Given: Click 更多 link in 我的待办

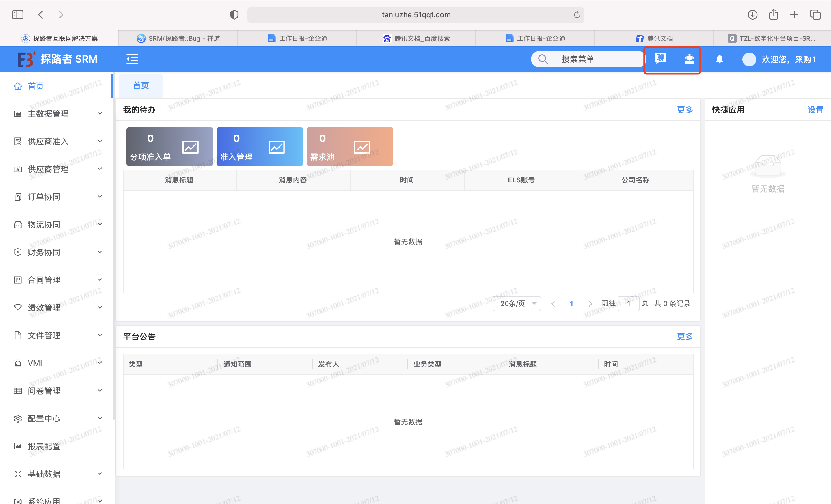Looking at the screenshot, I should point(684,110).
